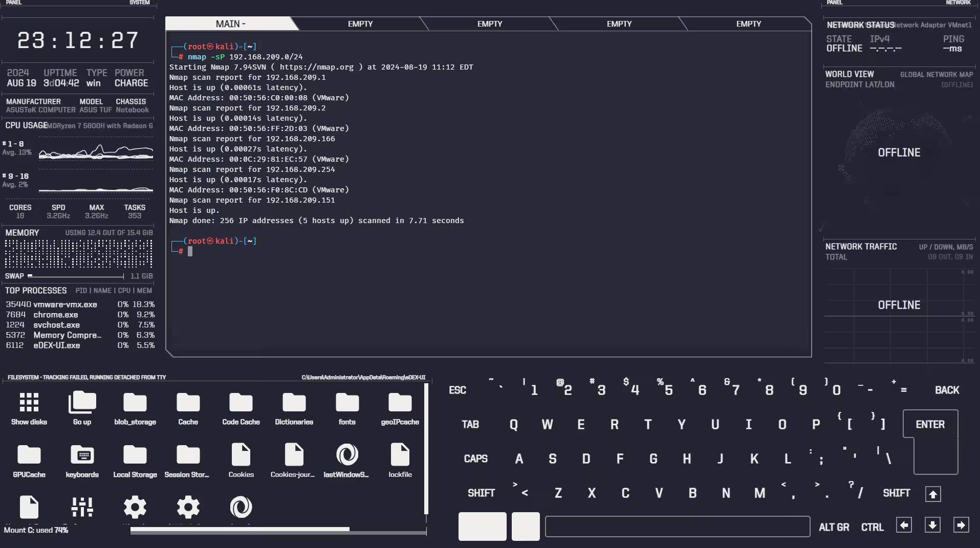980x548 pixels.
Task: Switch to the second EMPTY terminal tab
Action: [x=489, y=24]
